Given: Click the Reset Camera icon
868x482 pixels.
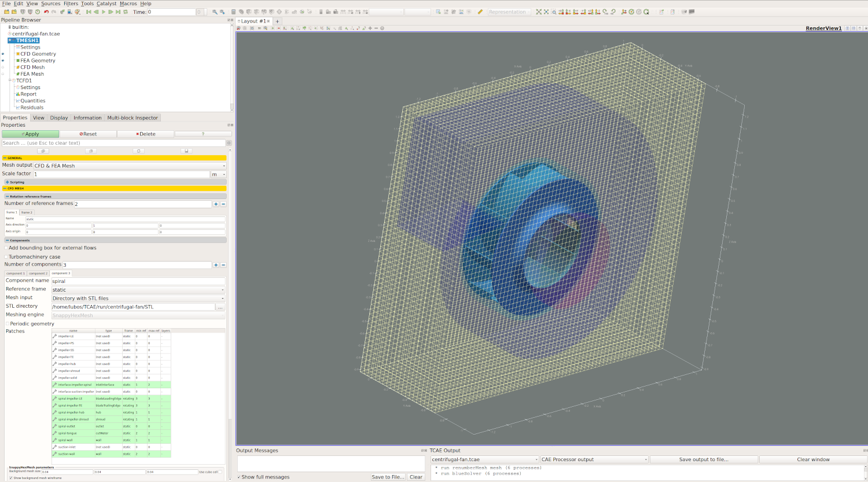Looking at the screenshot, I should tap(539, 12).
